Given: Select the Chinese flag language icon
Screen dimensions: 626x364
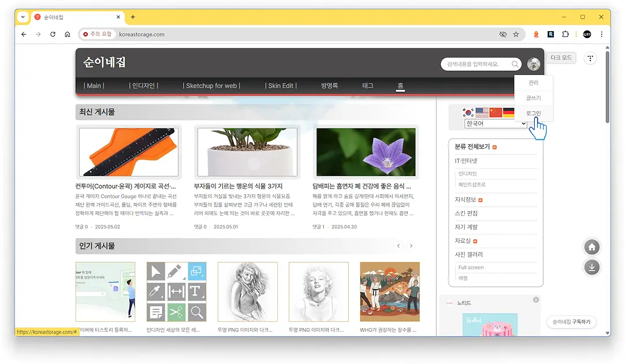Looking at the screenshot, I should [494, 112].
